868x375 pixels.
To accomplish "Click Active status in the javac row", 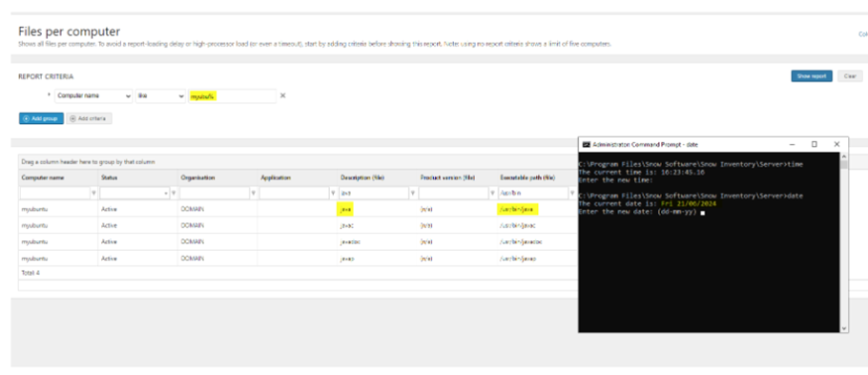I will [x=109, y=225].
